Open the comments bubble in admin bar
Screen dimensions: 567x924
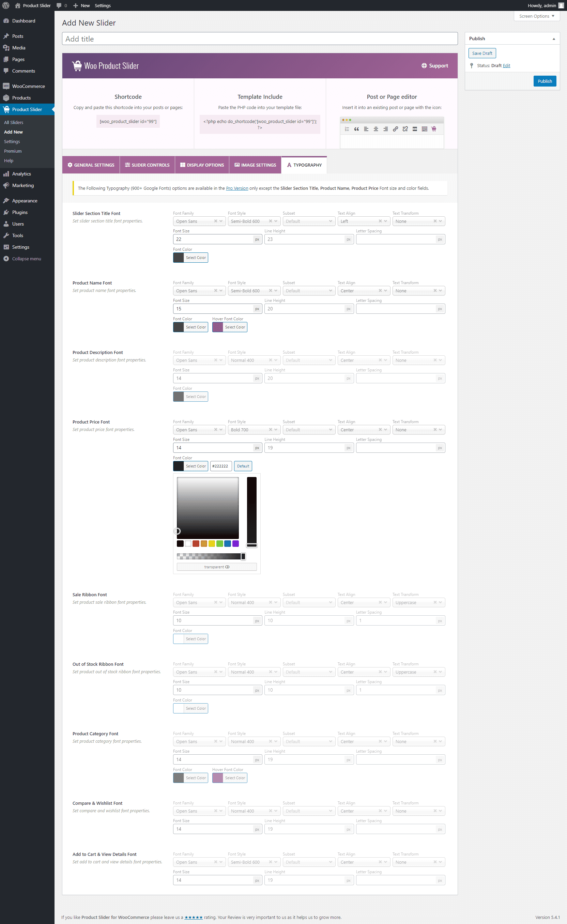pos(59,6)
